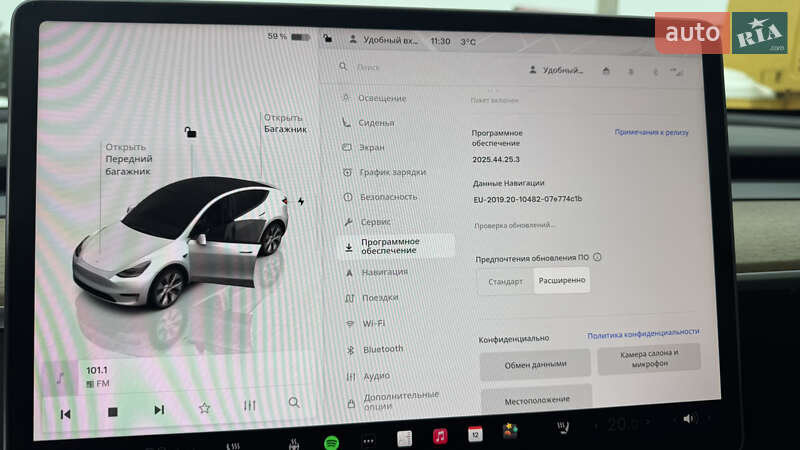
Task: Open the notepad app icon in the bottom bar
Action: pyautogui.click(x=405, y=438)
